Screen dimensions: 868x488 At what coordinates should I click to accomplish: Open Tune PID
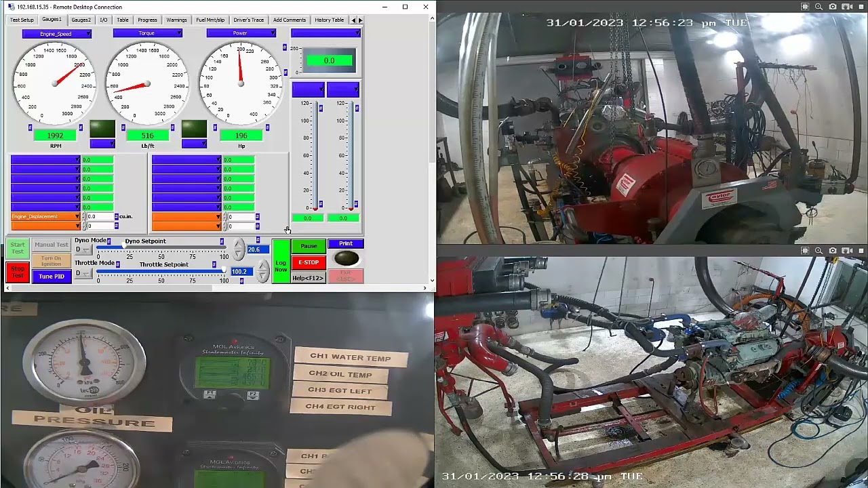[x=52, y=277]
